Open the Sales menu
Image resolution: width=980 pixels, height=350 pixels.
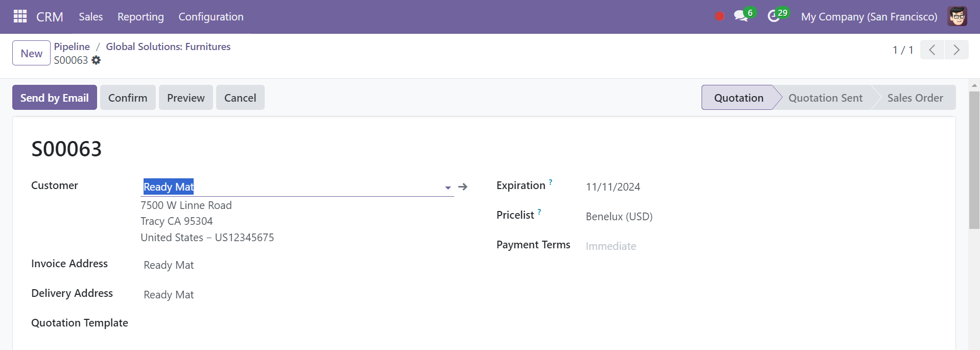pos(91,17)
